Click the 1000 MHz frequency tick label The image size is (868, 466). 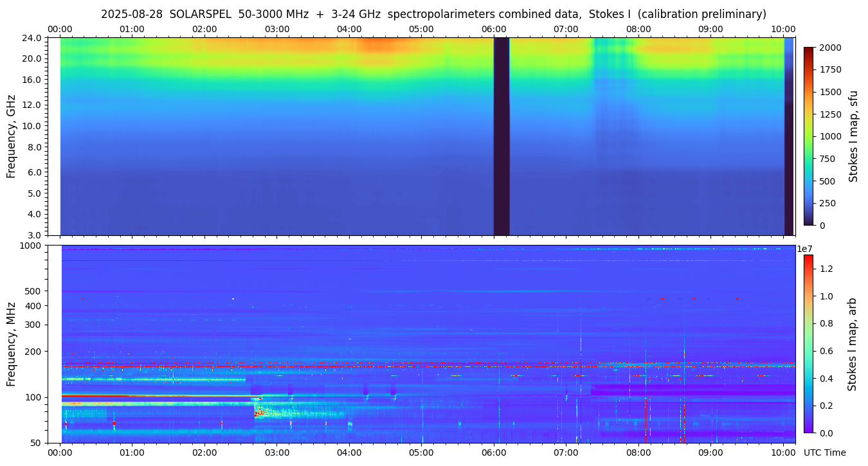(x=30, y=246)
